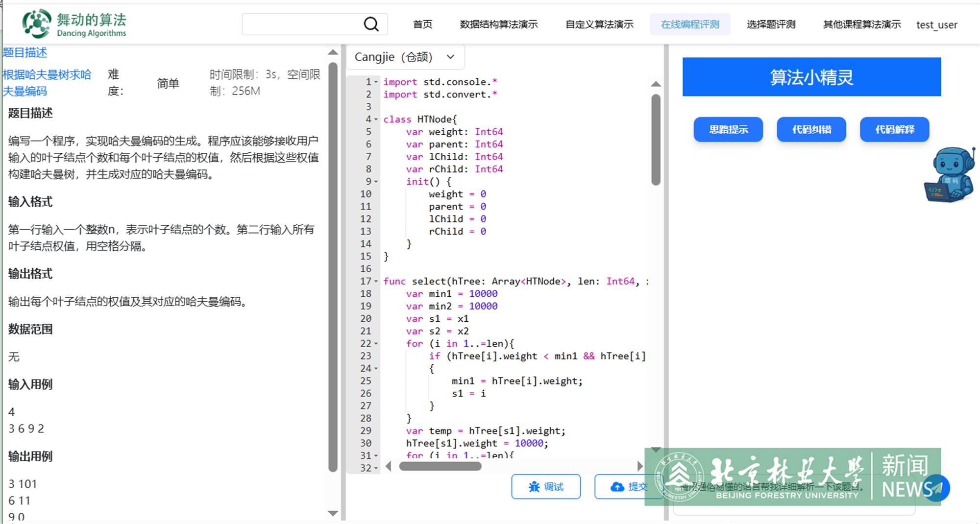Click the magnifier search icon
Image resolution: width=980 pixels, height=524 pixels.
point(371,24)
